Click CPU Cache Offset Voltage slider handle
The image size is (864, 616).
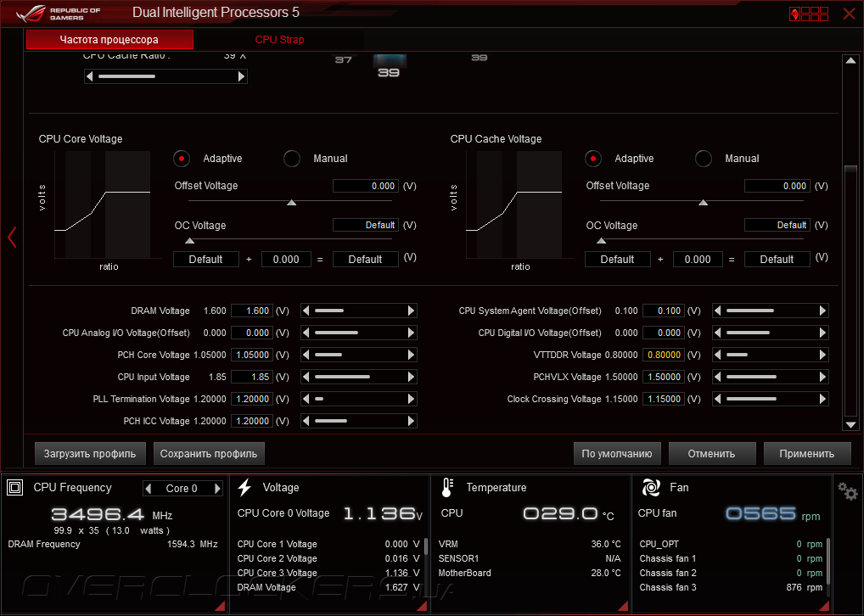pyautogui.click(x=704, y=203)
